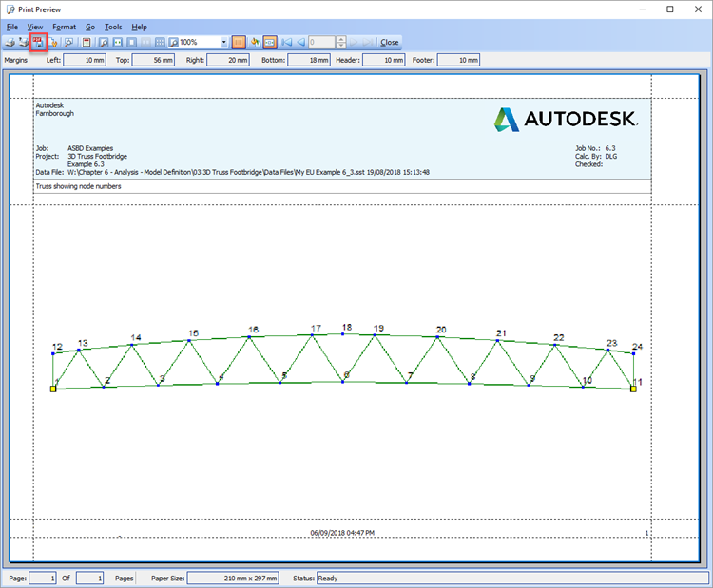Click the Close button in toolbar
713x588 pixels.
[389, 42]
